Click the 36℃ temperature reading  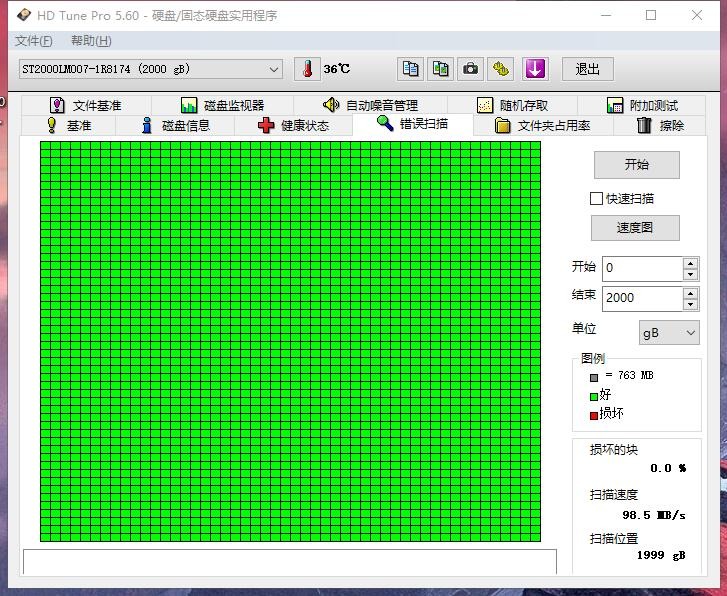(x=337, y=69)
